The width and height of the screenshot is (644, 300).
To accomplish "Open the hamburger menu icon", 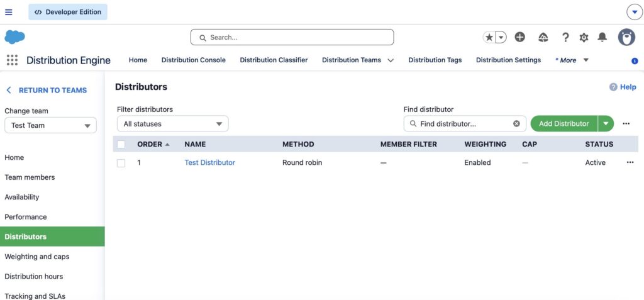I will coord(9,12).
